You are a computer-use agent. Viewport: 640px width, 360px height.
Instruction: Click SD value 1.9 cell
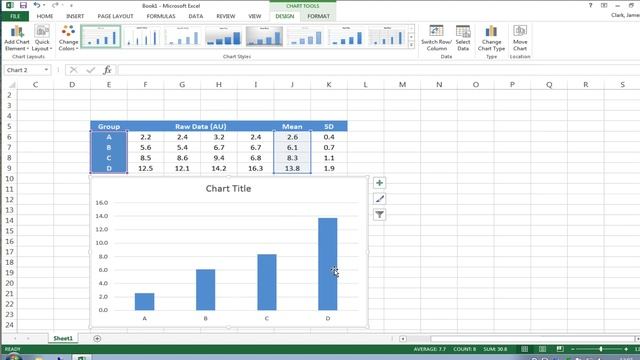329,168
